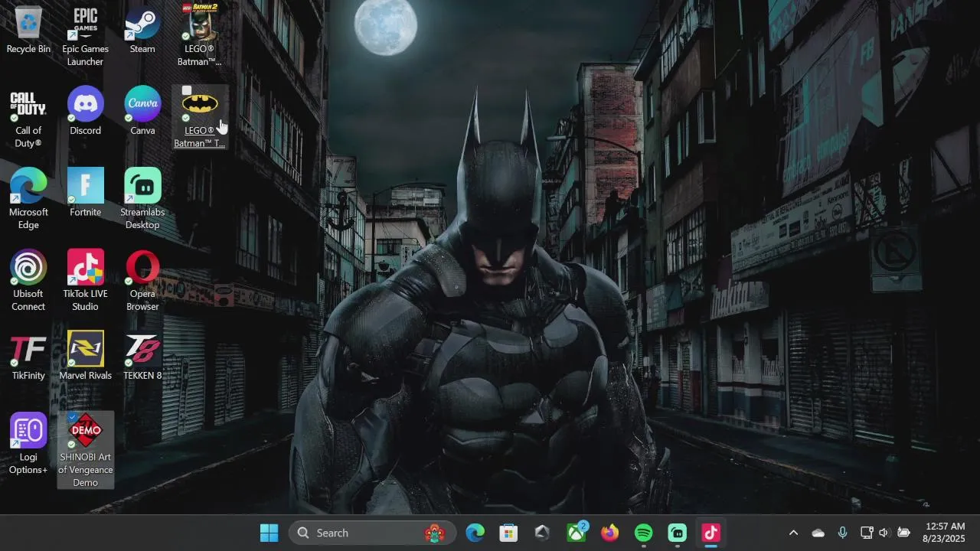This screenshot has height=551, width=980.
Task: Select the Epic Games Launcher shortcut
Action: (x=85, y=36)
